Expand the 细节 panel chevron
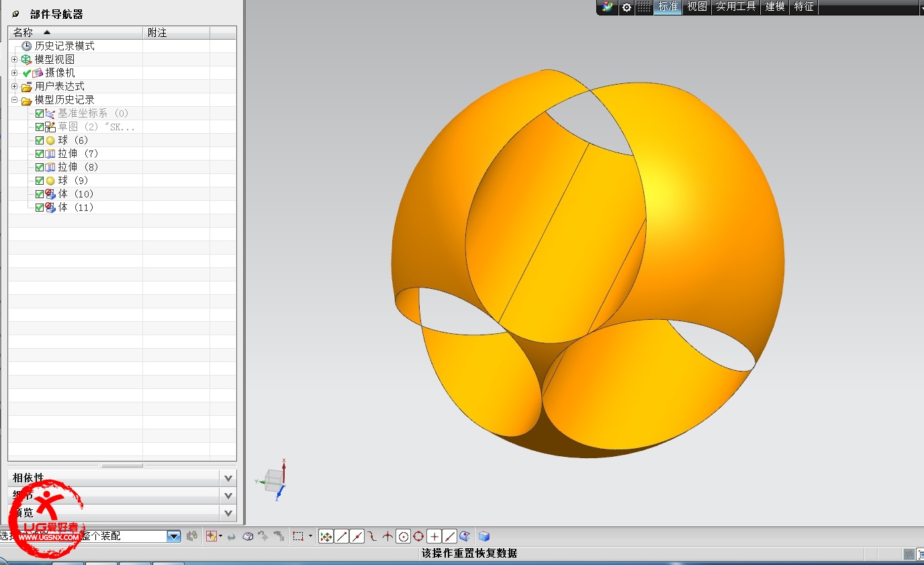The width and height of the screenshot is (924, 565). pos(228,496)
